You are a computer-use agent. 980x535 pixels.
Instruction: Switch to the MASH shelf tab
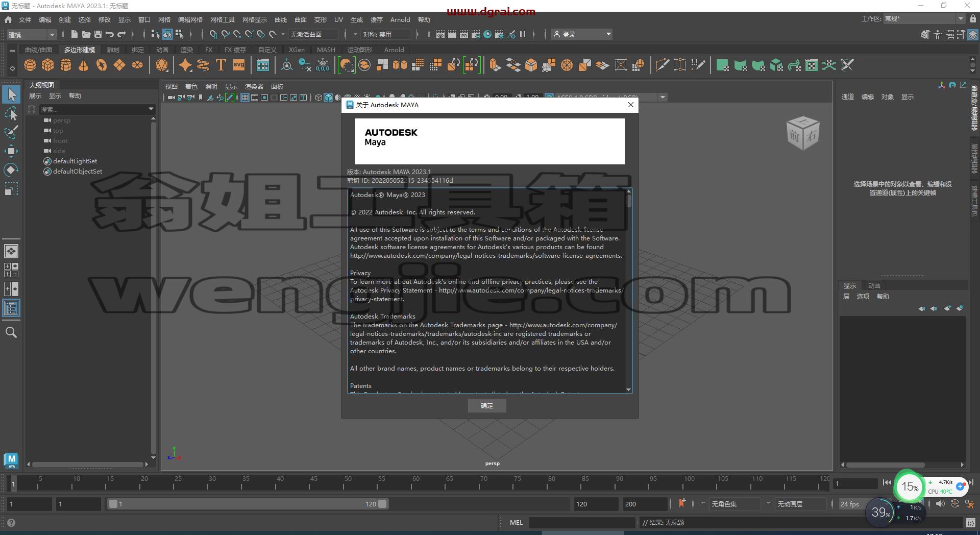point(326,50)
